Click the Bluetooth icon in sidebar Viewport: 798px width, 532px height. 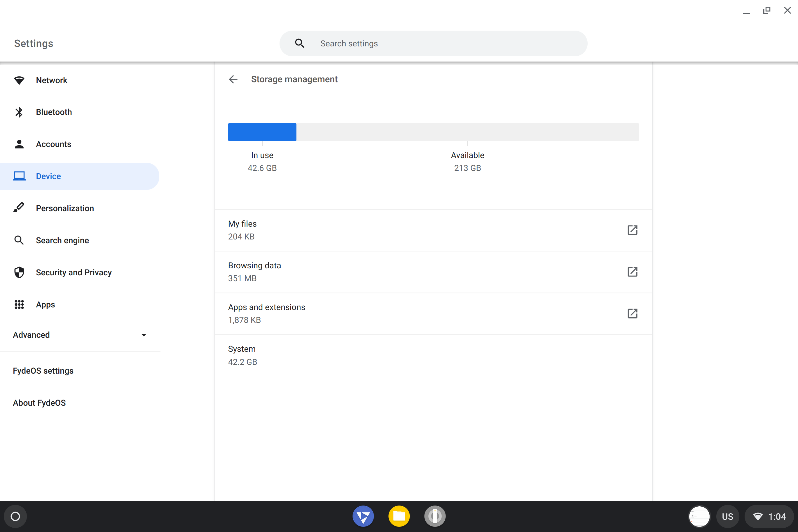[19, 112]
